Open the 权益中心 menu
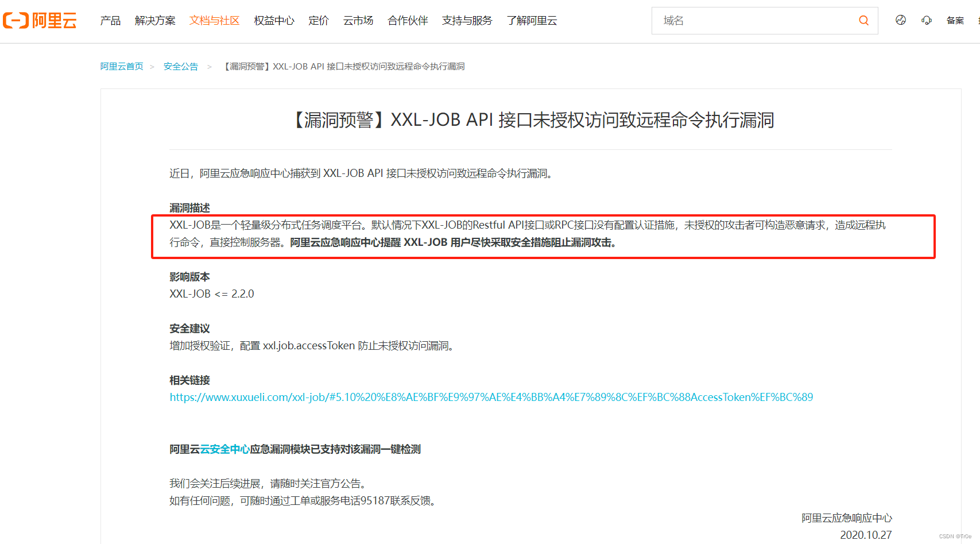Screen dimensions: 980x544 (274, 21)
